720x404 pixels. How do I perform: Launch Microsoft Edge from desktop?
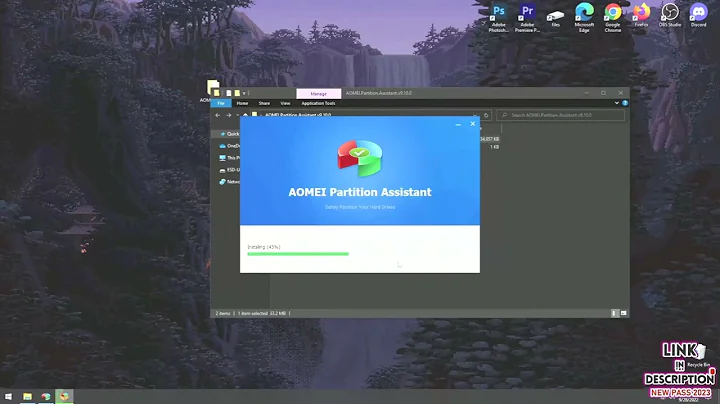(x=584, y=18)
